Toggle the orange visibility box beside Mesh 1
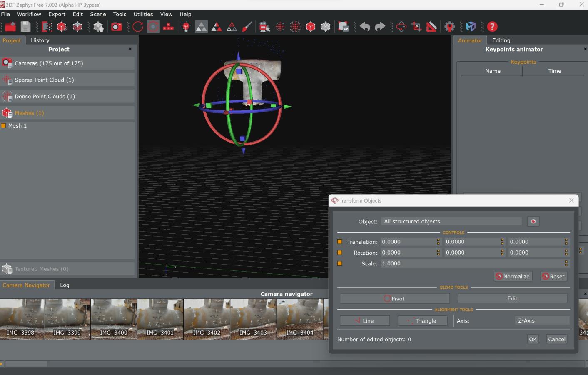 [x=3, y=125]
